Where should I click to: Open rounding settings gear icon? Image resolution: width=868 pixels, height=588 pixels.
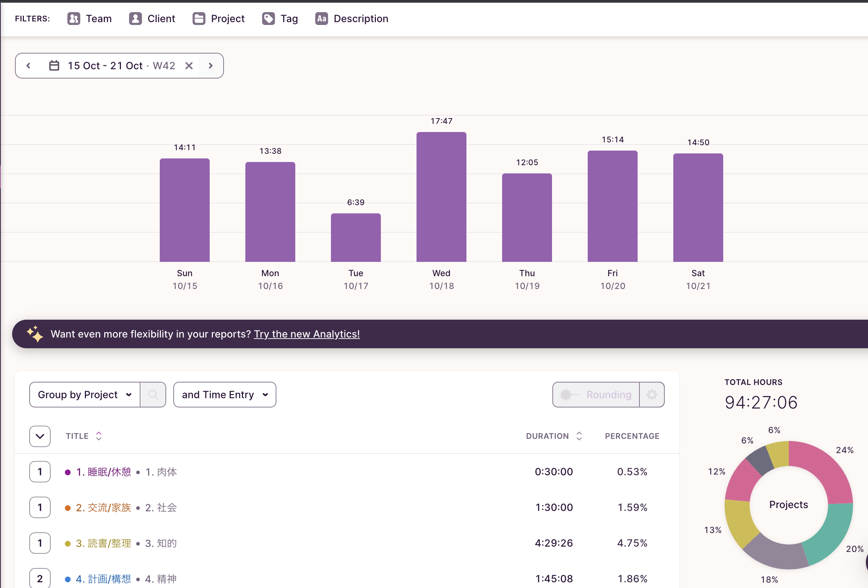click(x=652, y=395)
